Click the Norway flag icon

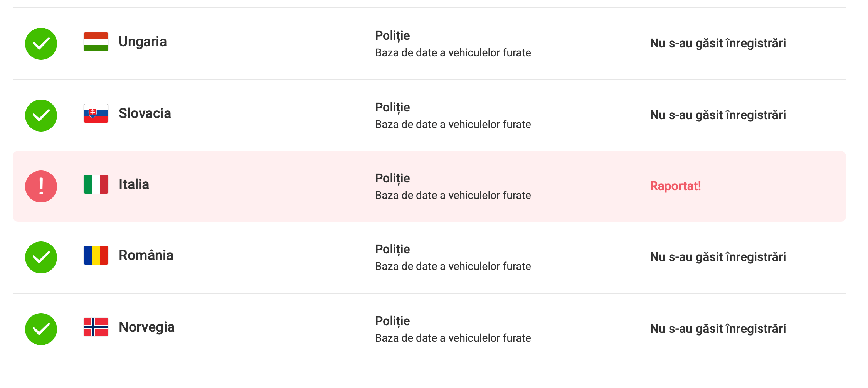point(96,327)
